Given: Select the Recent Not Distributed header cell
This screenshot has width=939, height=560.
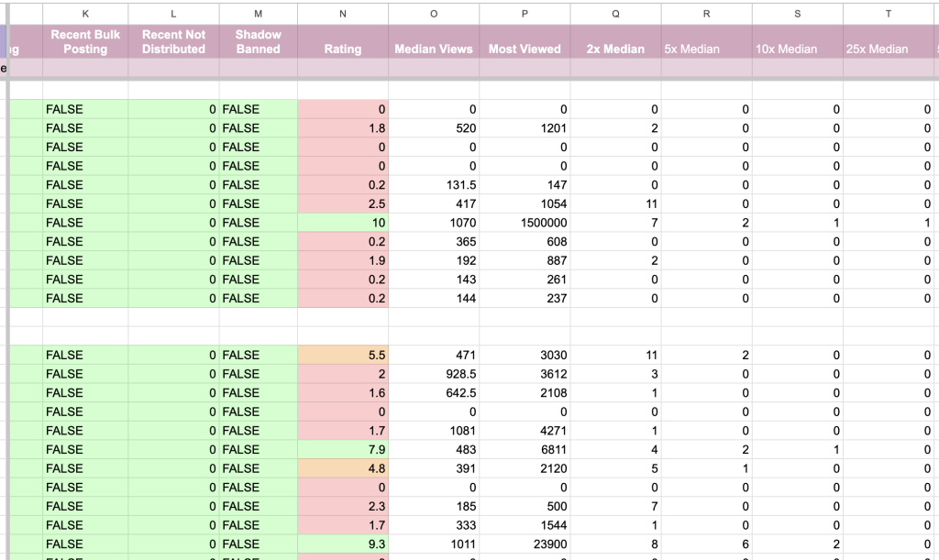Looking at the screenshot, I should coord(173,41).
